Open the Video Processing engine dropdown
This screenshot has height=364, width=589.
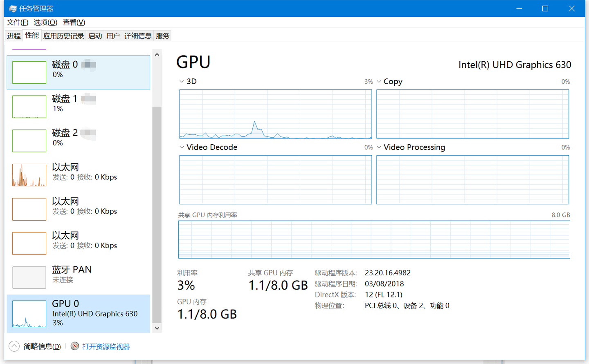pos(379,147)
